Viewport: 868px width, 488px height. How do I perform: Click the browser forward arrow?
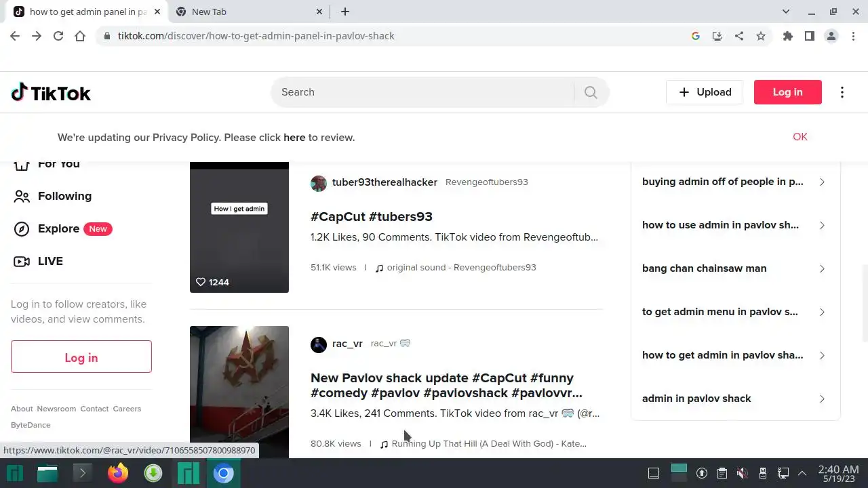click(37, 36)
